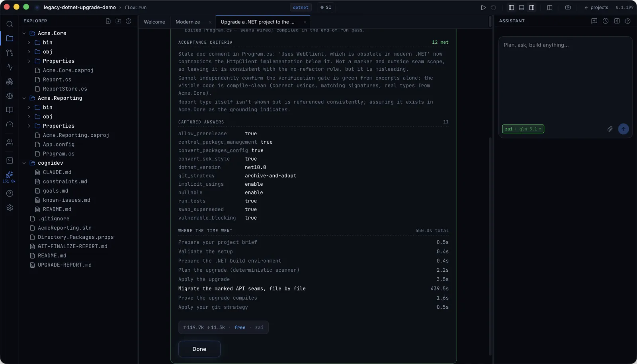Open the settings gear in the sidebar
Screen dimensions: 637x364
pyautogui.click(x=10, y=208)
